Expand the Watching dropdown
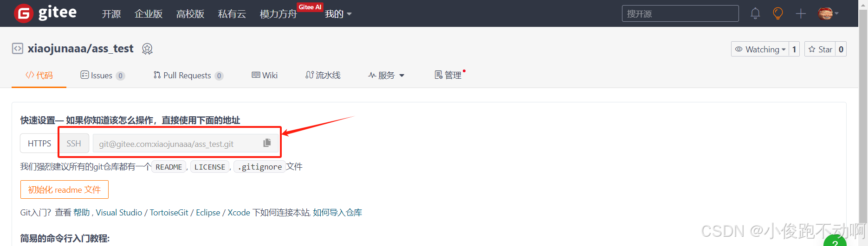The image size is (868, 246). (761, 49)
